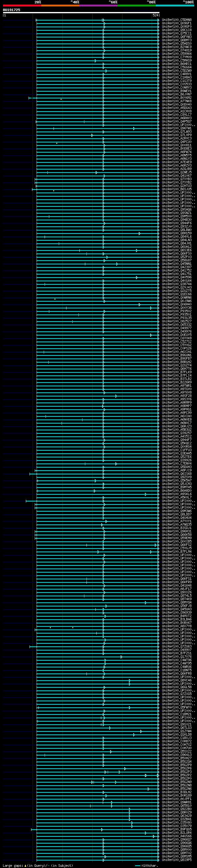The width and height of the screenshot is (197, 868).
Task: Click hit UniRef100_A0JPF1
Action: point(177,799)
